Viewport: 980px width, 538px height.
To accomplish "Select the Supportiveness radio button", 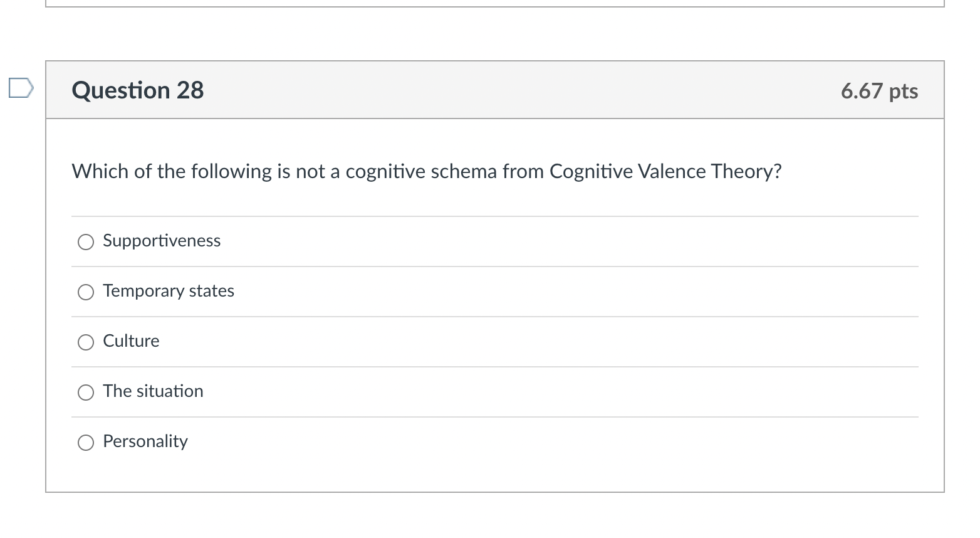I will pos(85,241).
